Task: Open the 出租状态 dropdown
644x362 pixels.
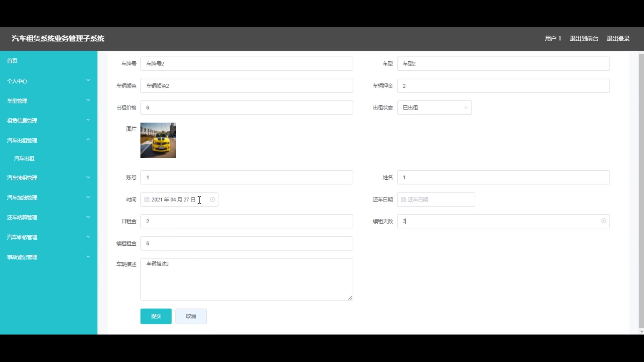Action: (x=434, y=108)
